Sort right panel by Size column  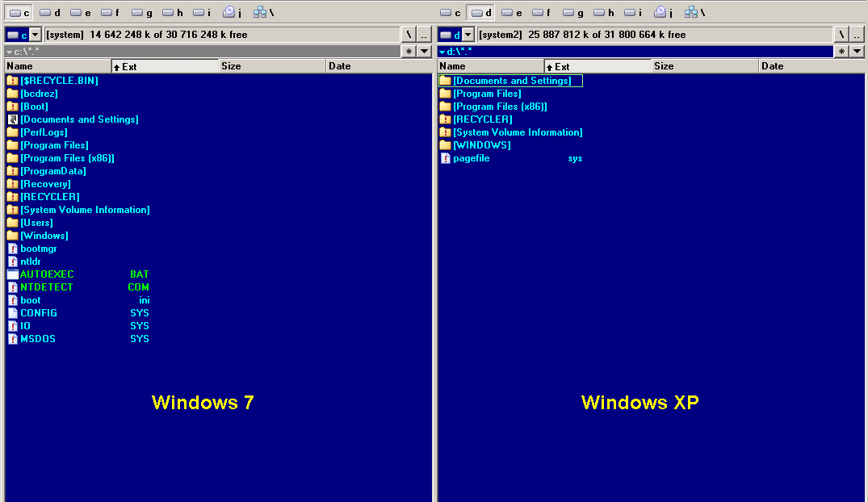(x=705, y=66)
